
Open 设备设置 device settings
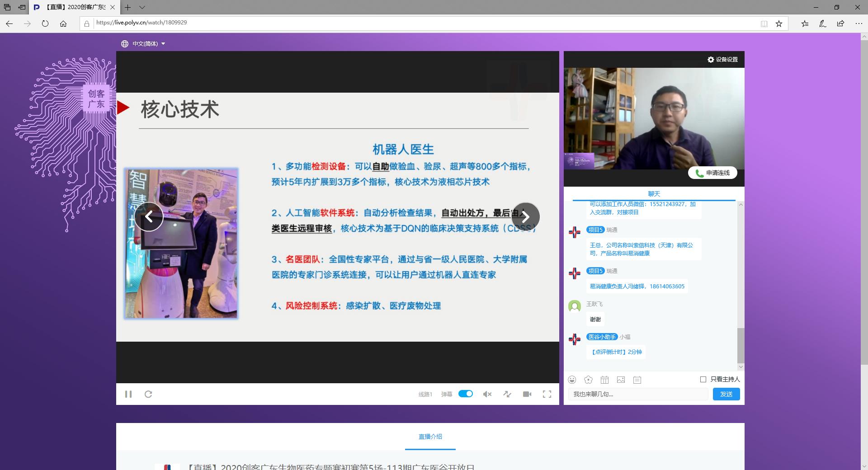point(722,59)
